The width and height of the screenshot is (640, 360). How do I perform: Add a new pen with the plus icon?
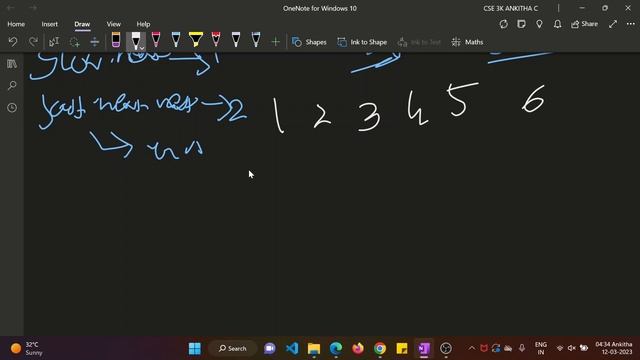click(276, 42)
